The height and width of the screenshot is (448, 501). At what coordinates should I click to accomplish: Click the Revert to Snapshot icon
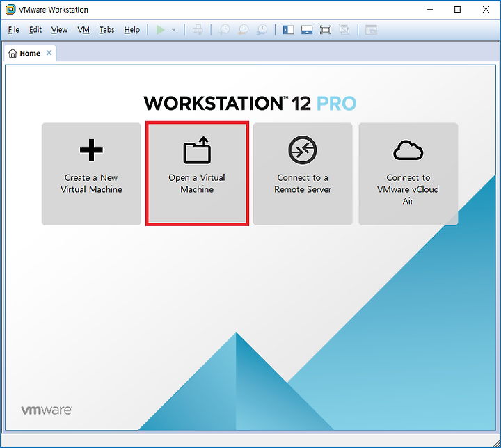pos(244,30)
